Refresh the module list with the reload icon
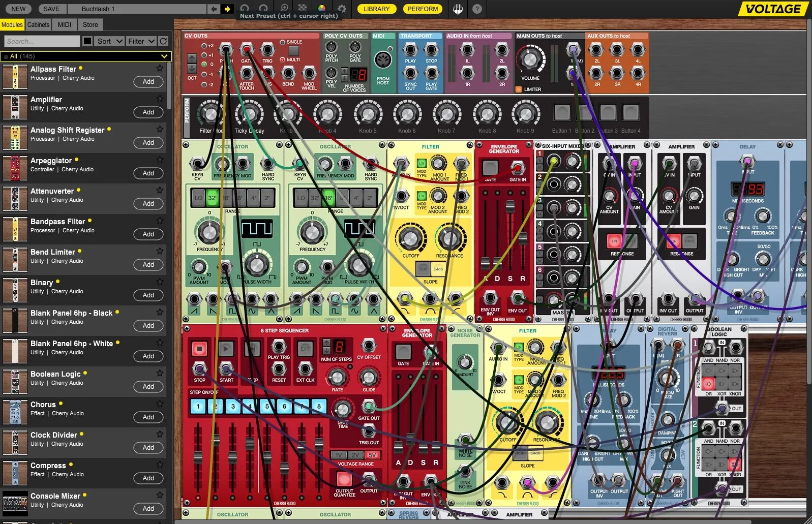The width and height of the screenshot is (812, 524). coord(163,41)
